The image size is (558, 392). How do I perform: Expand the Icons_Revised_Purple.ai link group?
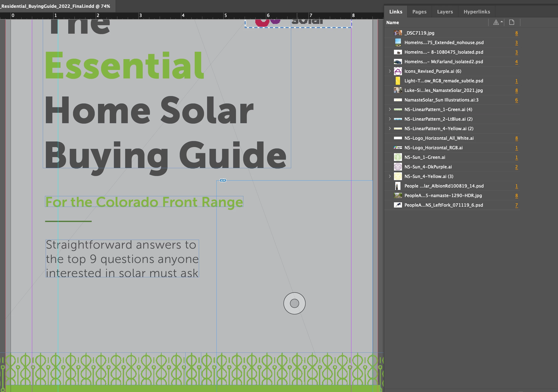390,71
